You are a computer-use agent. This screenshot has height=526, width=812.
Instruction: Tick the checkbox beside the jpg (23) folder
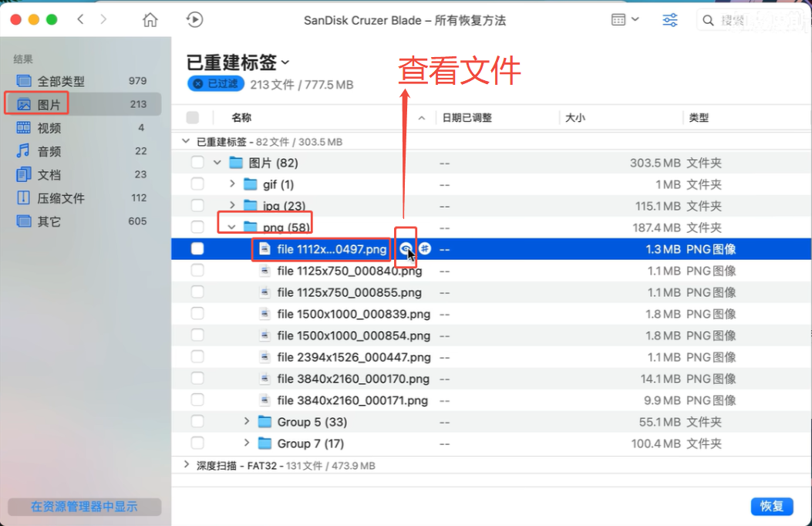(x=197, y=206)
